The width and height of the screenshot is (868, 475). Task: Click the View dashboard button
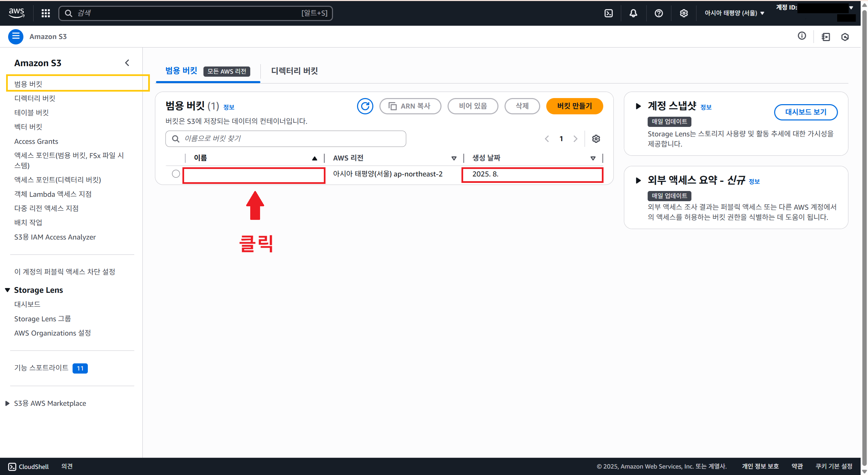[x=806, y=112]
